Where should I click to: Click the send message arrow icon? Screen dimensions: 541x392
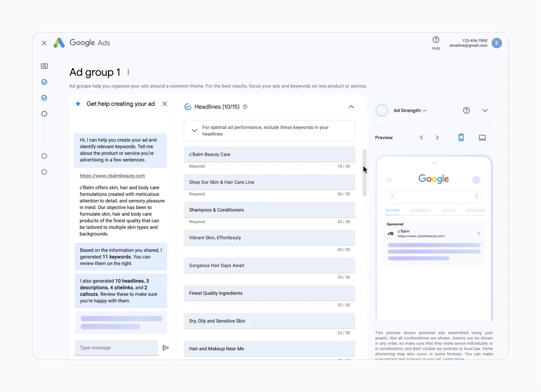166,348
